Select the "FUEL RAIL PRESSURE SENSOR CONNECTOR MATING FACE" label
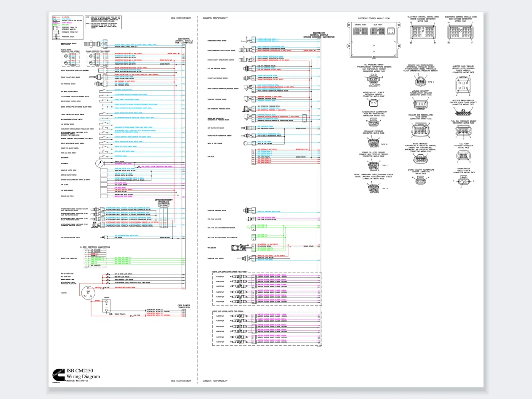The width and height of the screenshot is (532, 399). tap(464, 122)
